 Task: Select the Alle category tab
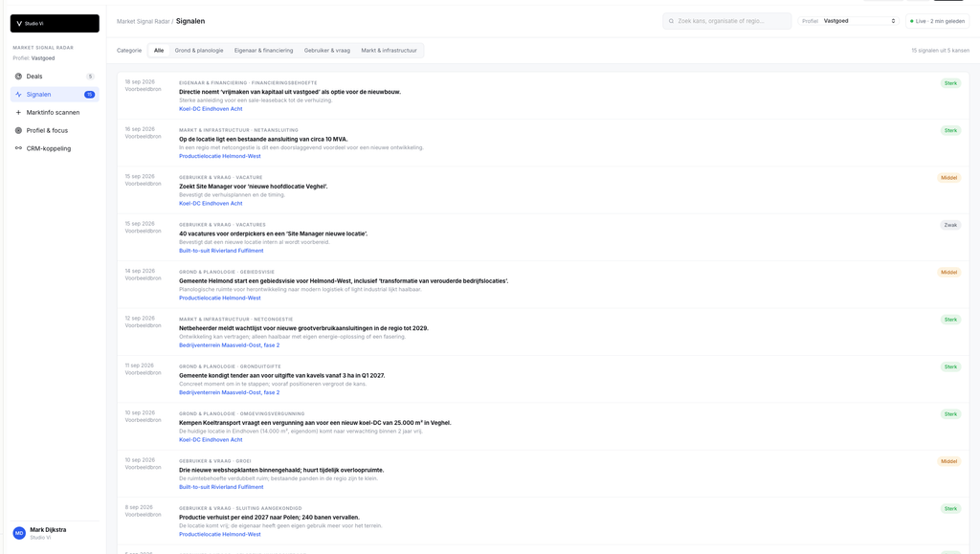tap(159, 51)
